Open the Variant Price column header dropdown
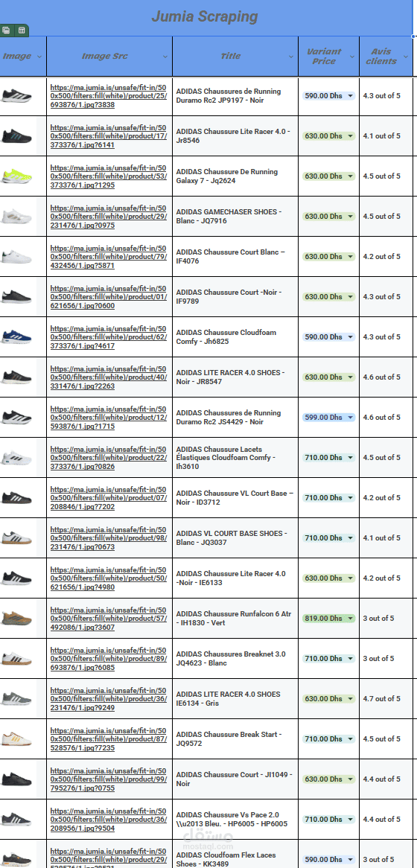 (352, 57)
